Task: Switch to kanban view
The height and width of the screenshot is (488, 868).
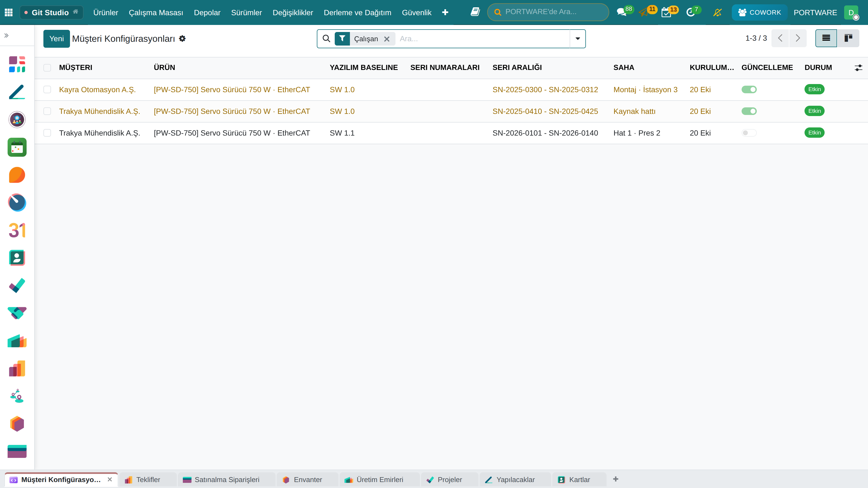Action: [848, 38]
